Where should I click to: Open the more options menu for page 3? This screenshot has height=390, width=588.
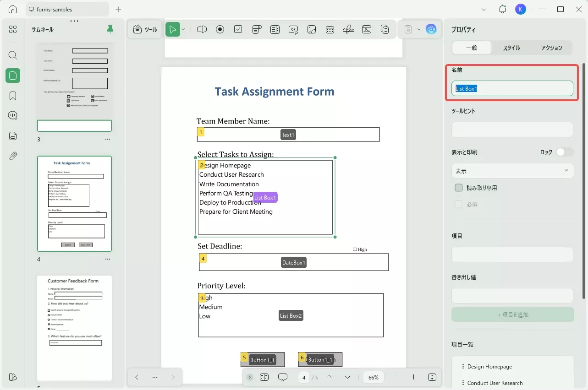pos(108,139)
